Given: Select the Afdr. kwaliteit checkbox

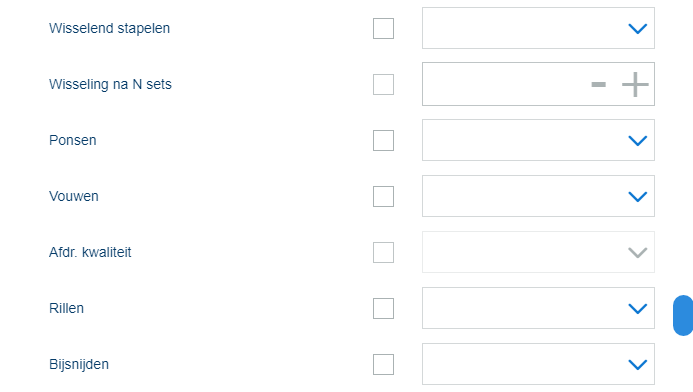Looking at the screenshot, I should [x=383, y=252].
